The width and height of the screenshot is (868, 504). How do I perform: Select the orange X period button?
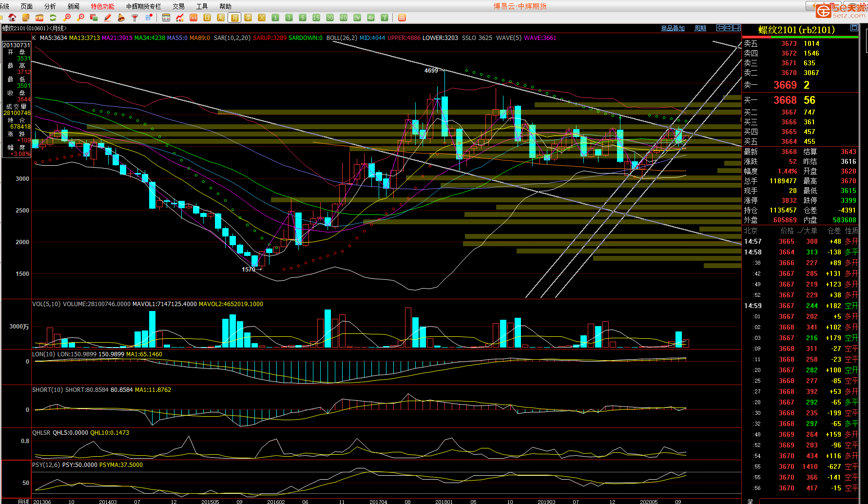(x=262, y=18)
